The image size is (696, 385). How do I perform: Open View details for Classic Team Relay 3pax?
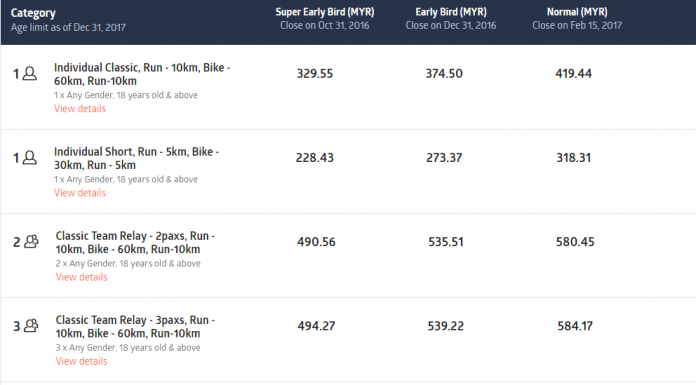81,361
